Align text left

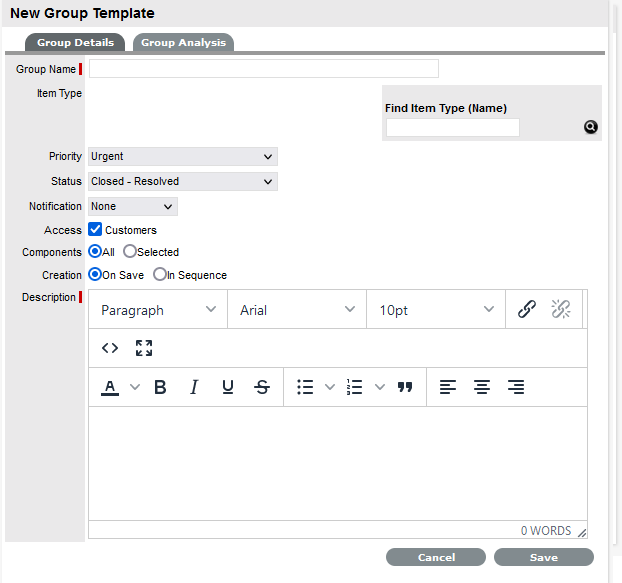pyautogui.click(x=448, y=387)
